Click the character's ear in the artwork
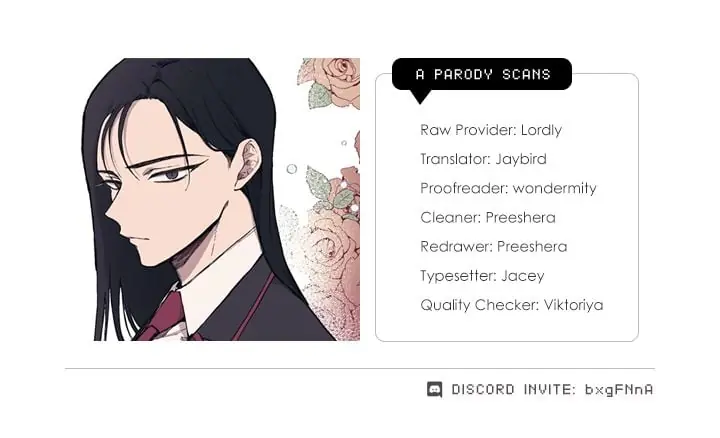720x438 pixels. pyautogui.click(x=248, y=164)
